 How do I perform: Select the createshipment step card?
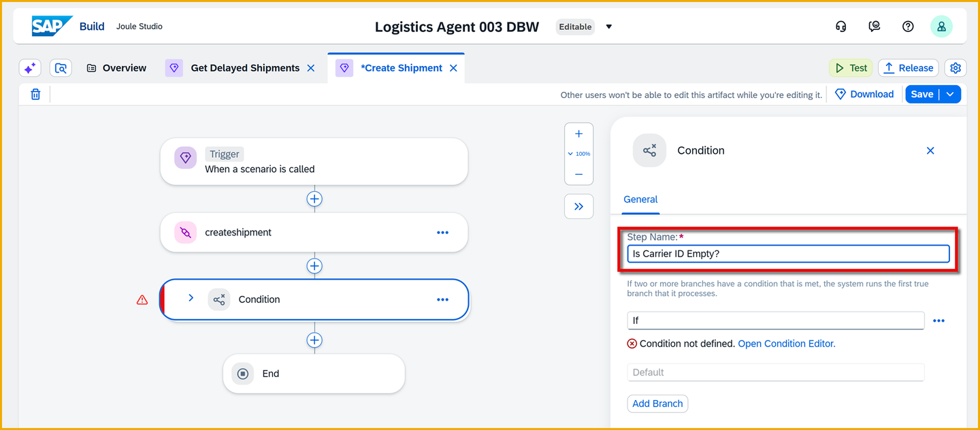[x=314, y=233]
